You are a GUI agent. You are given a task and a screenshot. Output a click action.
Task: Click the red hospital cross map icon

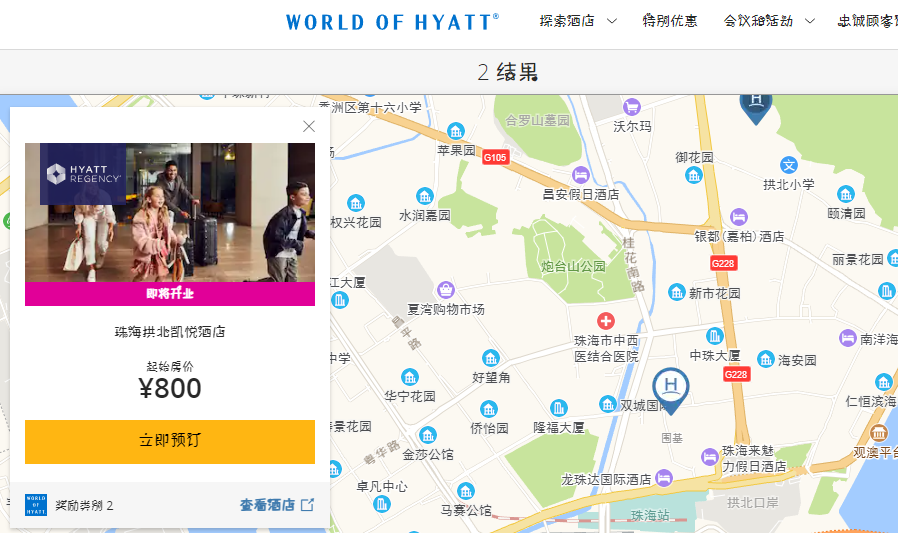tap(605, 320)
